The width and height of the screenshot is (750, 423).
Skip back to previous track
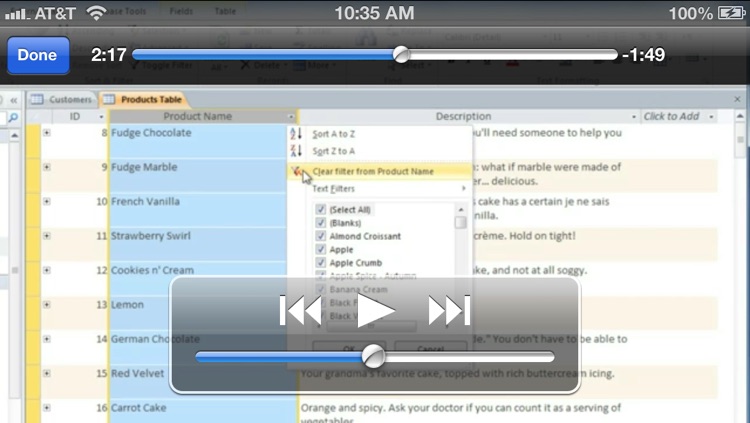click(x=300, y=311)
